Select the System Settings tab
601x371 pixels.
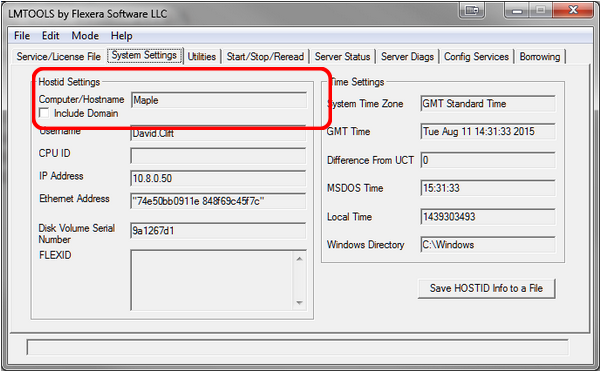coord(144,56)
